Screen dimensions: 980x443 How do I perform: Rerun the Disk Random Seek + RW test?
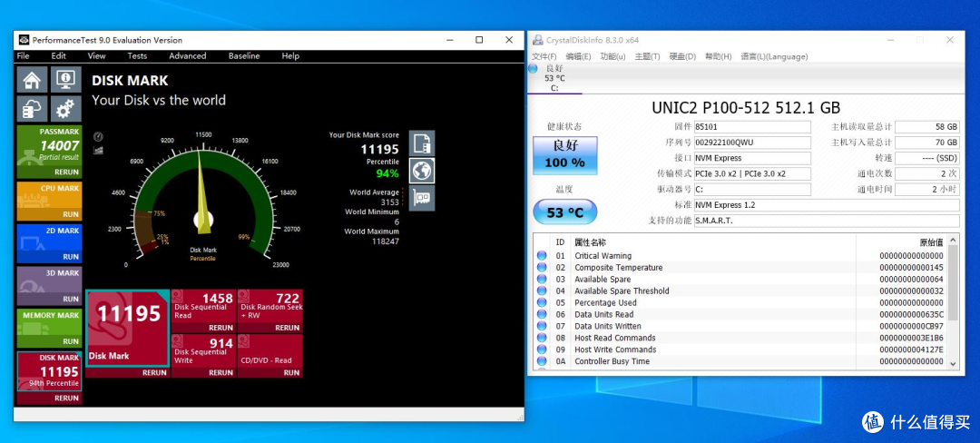click(x=288, y=328)
